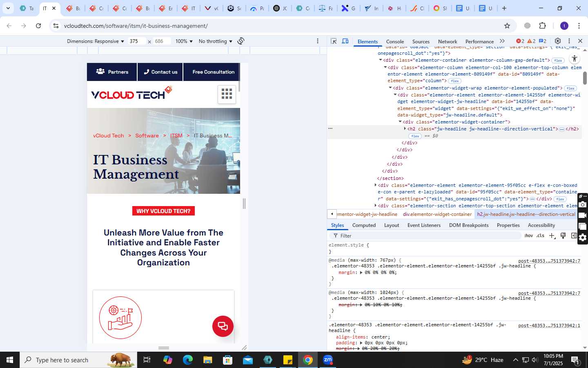
Task: Reload the page
Action: click(38, 26)
